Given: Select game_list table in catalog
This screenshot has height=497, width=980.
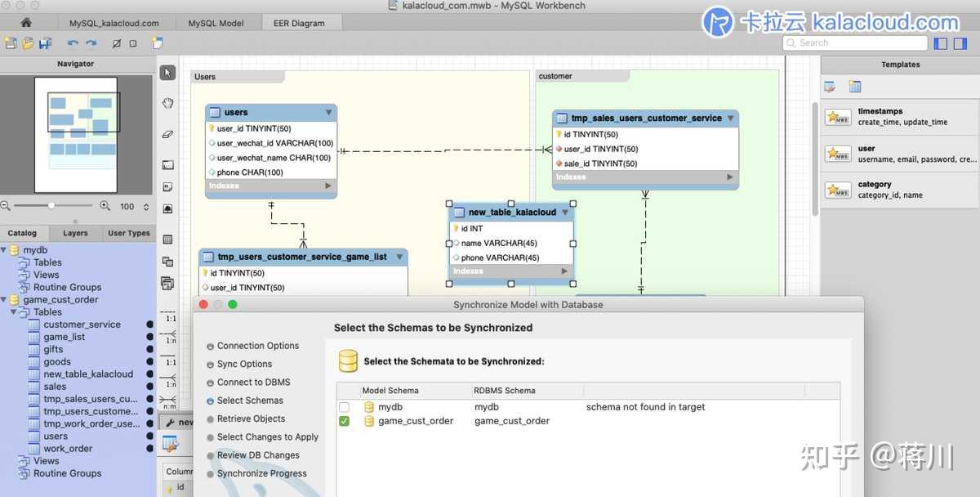Looking at the screenshot, I should pos(64,337).
